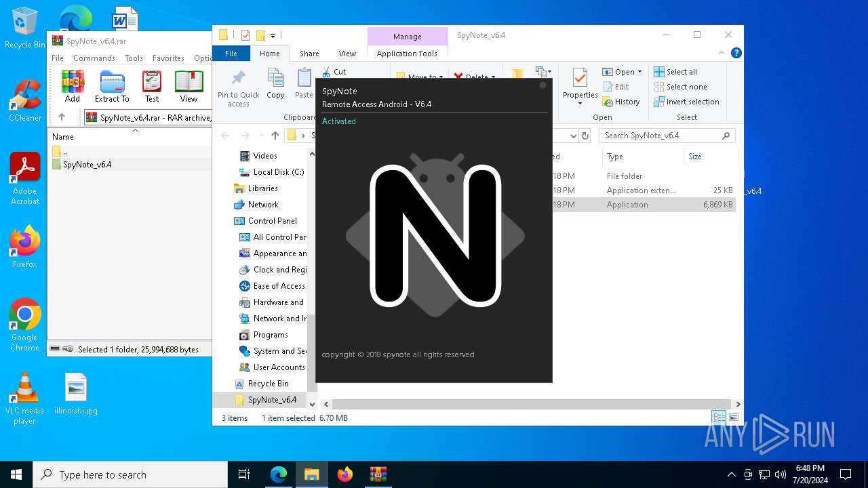This screenshot has width=868, height=488.
Task: Refresh the Explorer folder view
Action: (x=586, y=136)
